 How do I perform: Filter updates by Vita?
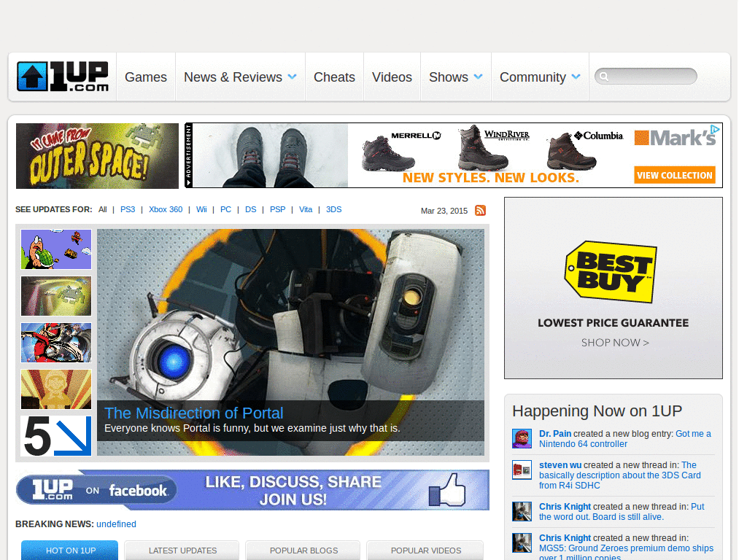306,209
